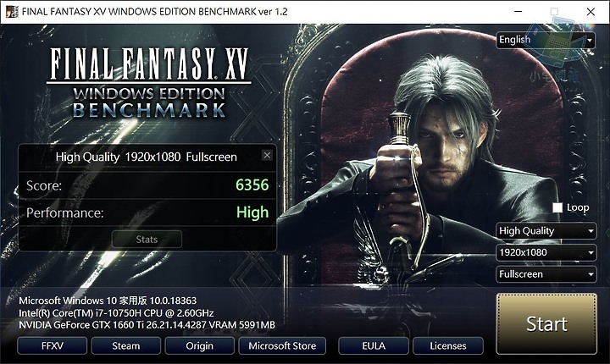Start the benchmark run
The height and width of the screenshot is (364, 610).
546,324
